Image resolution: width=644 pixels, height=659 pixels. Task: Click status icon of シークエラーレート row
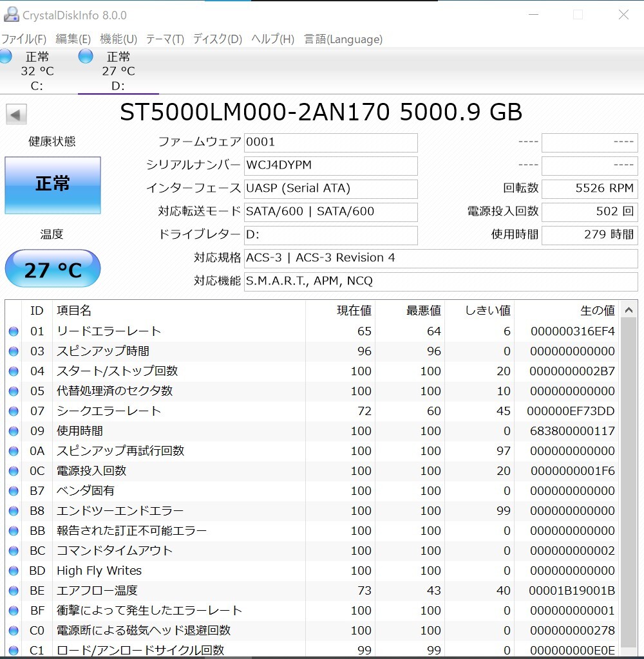pyautogui.click(x=14, y=411)
